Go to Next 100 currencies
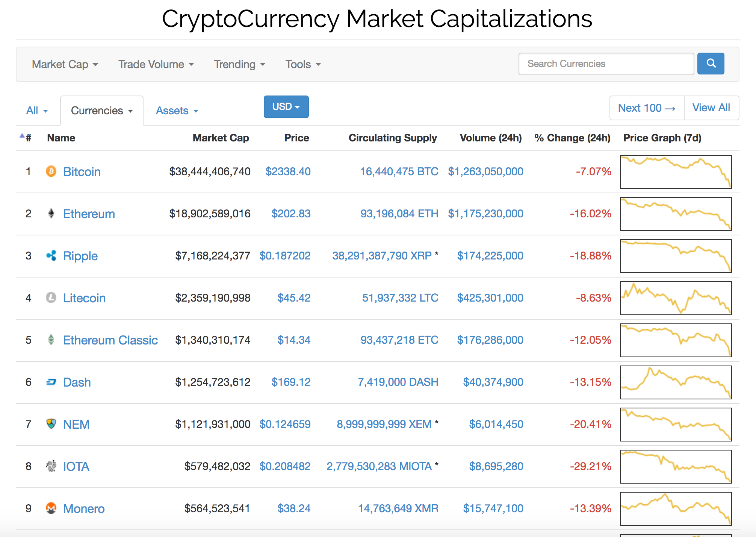This screenshot has height=537, width=756. (x=647, y=108)
